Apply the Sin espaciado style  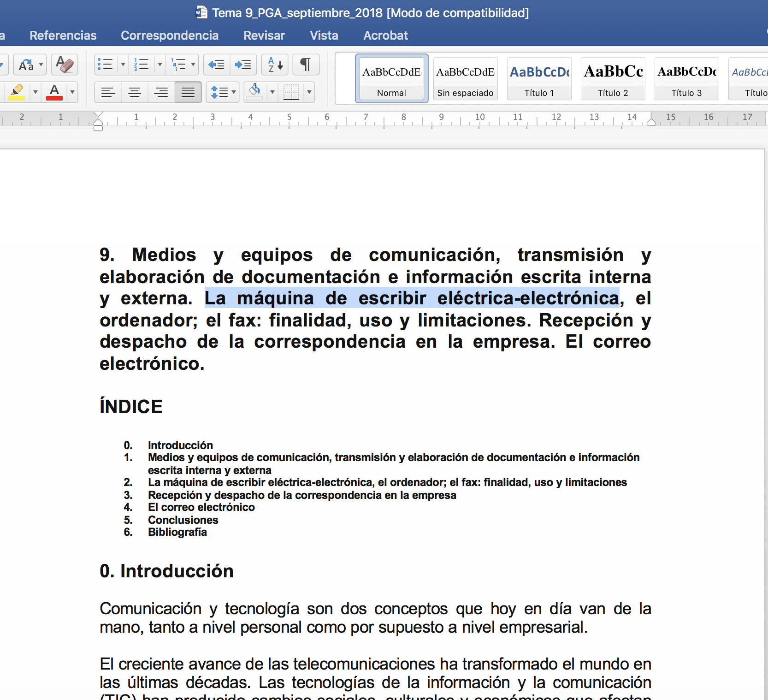tap(466, 78)
